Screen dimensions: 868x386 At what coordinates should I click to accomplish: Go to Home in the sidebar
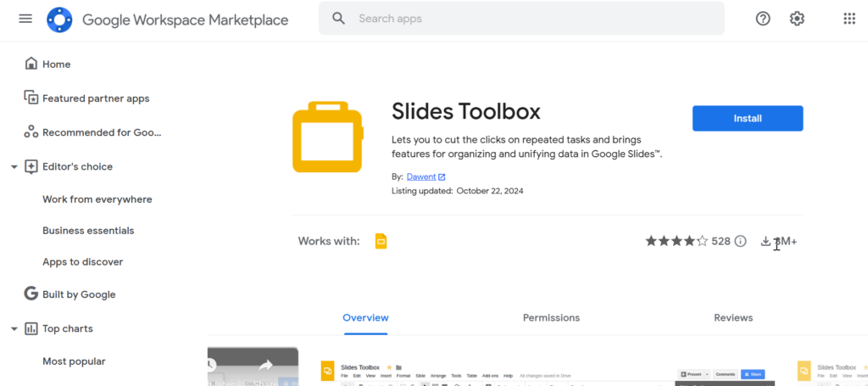pyautogui.click(x=56, y=64)
